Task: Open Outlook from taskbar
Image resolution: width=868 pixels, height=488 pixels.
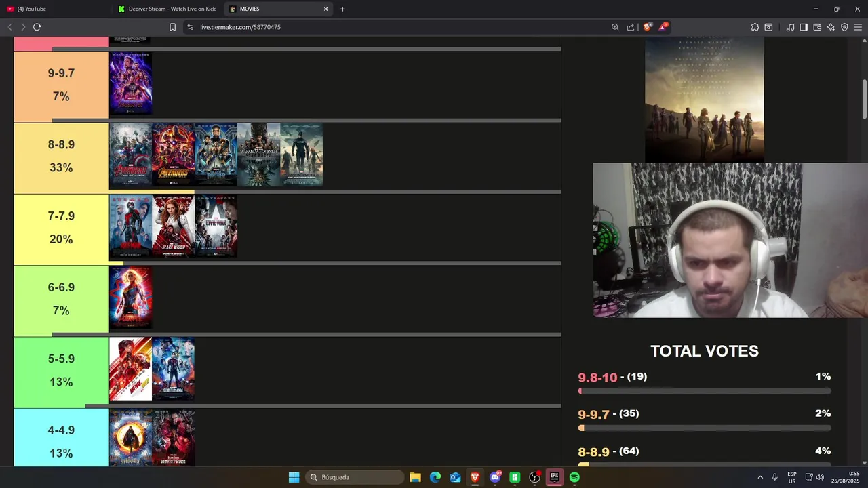Action: coord(455,477)
